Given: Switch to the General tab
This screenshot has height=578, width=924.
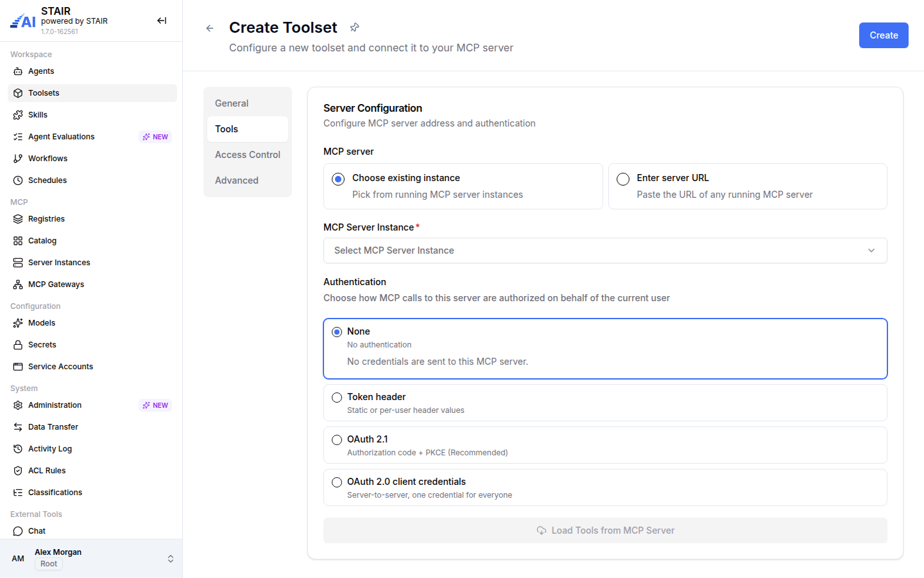Looking at the screenshot, I should click(x=248, y=103).
